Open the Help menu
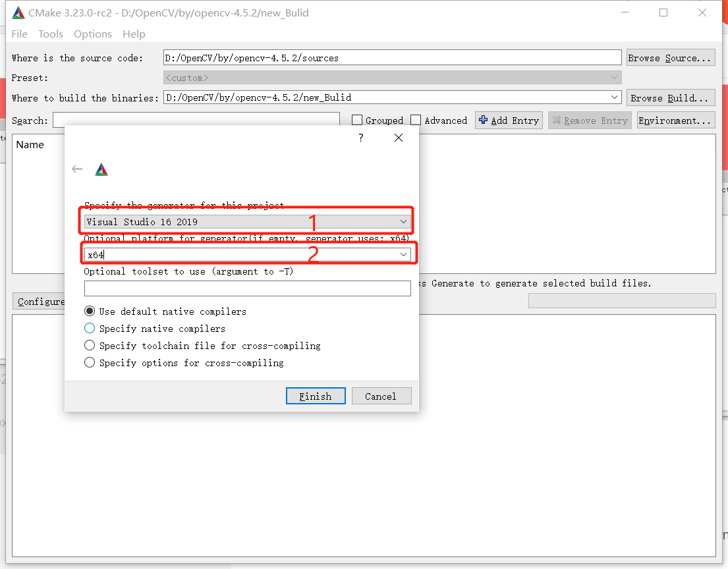 click(x=134, y=34)
